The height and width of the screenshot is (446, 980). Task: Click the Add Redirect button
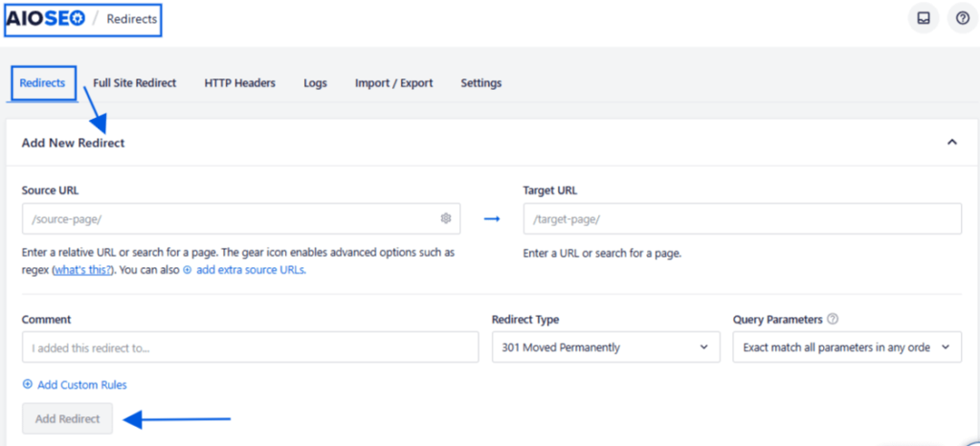[68, 418]
